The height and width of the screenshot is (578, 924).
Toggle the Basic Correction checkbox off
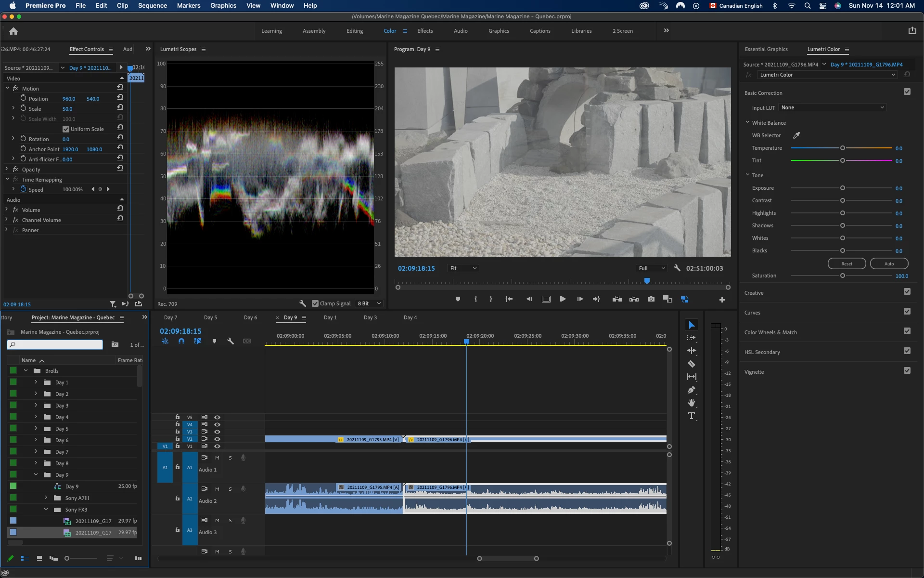click(x=907, y=92)
